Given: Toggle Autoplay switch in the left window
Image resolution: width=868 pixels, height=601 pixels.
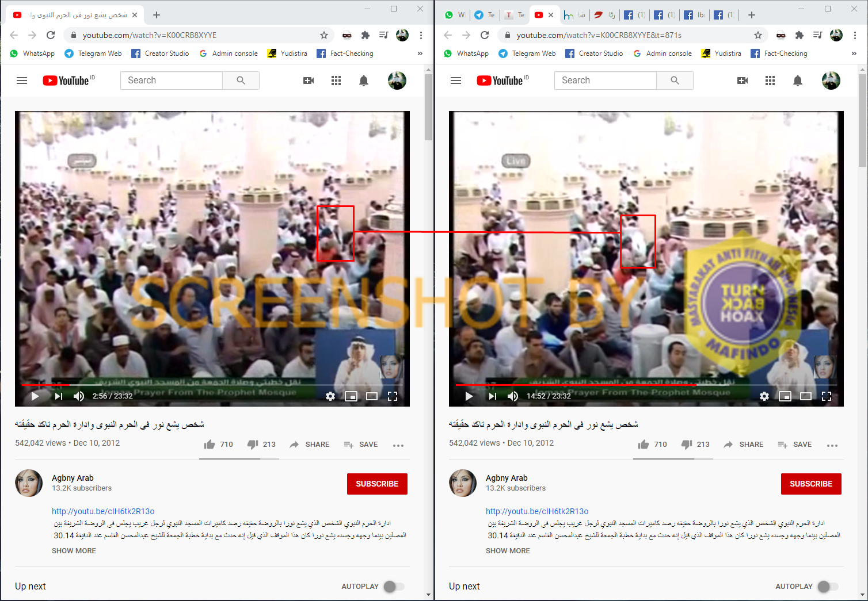Looking at the screenshot, I should click(394, 587).
